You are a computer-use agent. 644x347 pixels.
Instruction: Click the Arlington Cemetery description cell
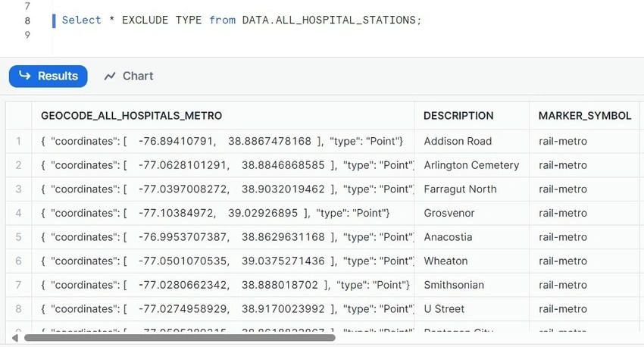point(471,165)
